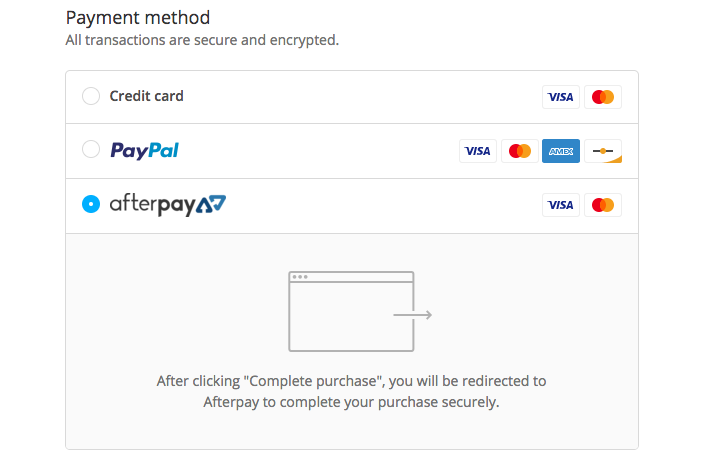Click the Mastercard icon in Afterpay row
This screenshot has height=459, width=702.
tap(602, 205)
